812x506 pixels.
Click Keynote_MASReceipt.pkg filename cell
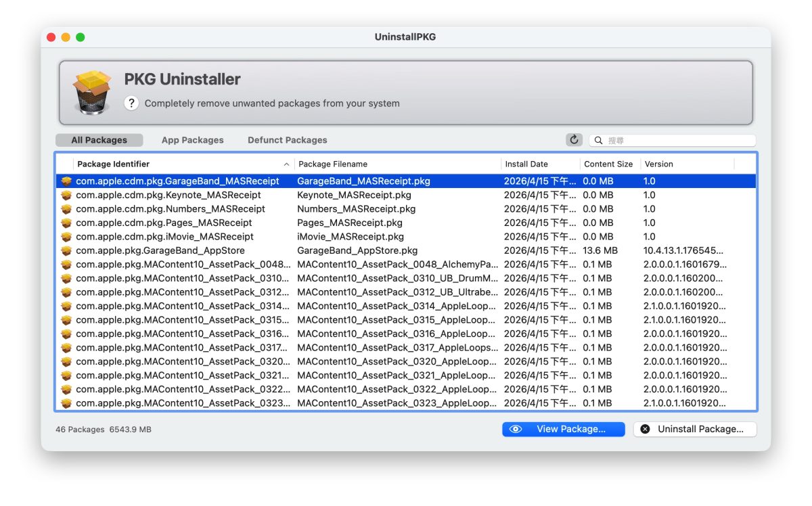point(354,195)
